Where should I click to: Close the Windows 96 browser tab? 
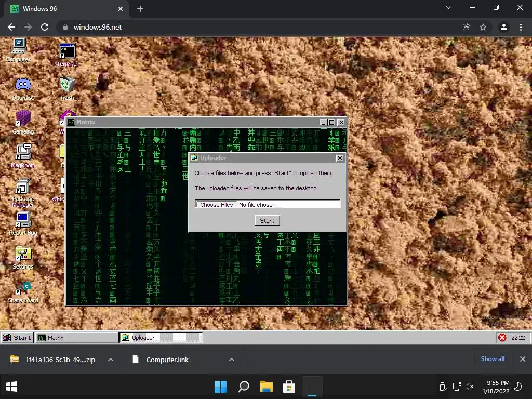coord(121,9)
